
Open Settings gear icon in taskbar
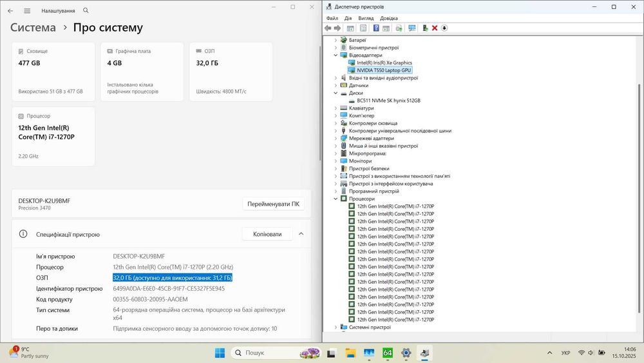point(406,353)
